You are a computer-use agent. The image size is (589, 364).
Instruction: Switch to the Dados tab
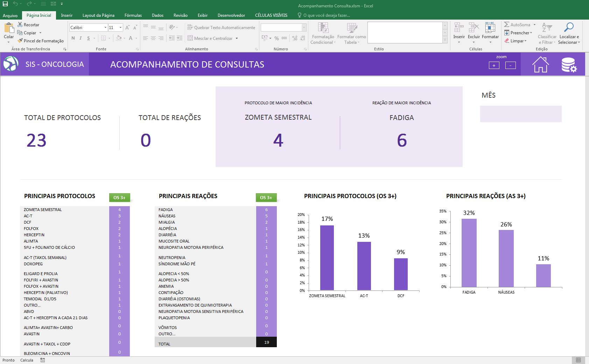click(x=157, y=15)
